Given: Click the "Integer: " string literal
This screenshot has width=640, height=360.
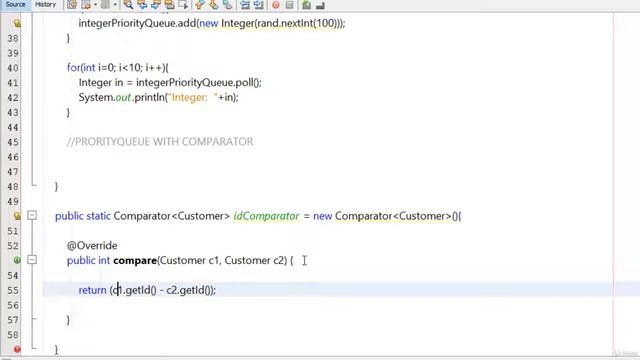Looking at the screenshot, I should pos(192,98).
